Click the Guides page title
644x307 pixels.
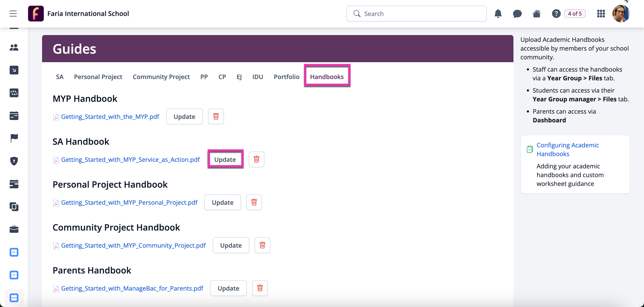pos(74,49)
